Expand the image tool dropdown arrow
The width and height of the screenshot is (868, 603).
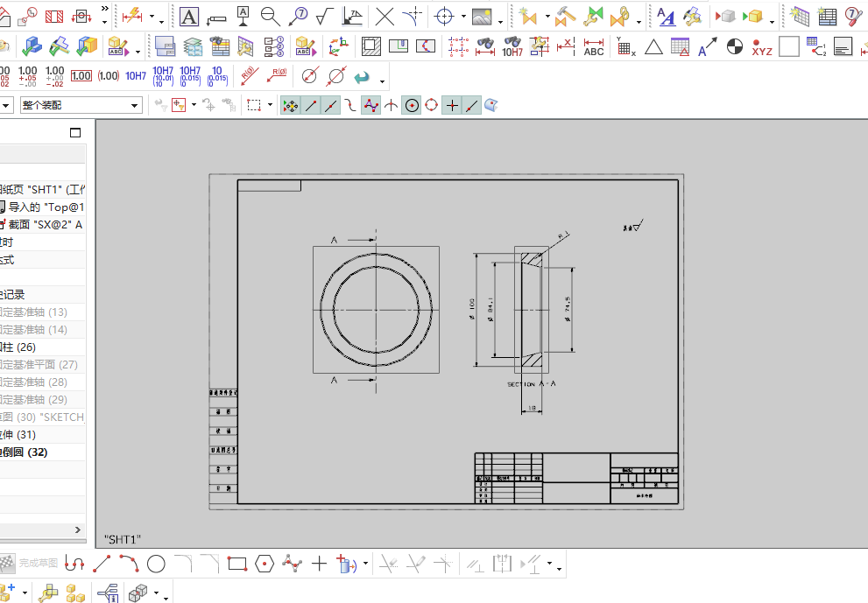tap(500, 22)
